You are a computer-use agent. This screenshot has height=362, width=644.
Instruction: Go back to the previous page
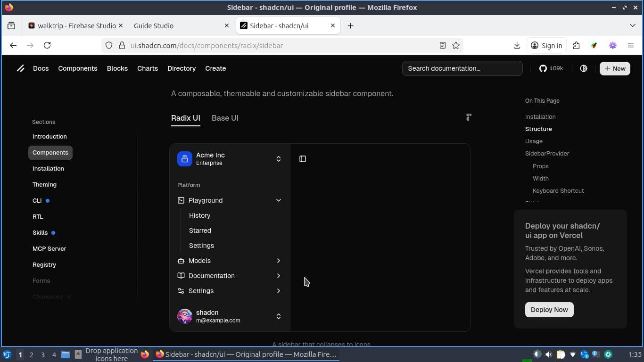(13, 45)
